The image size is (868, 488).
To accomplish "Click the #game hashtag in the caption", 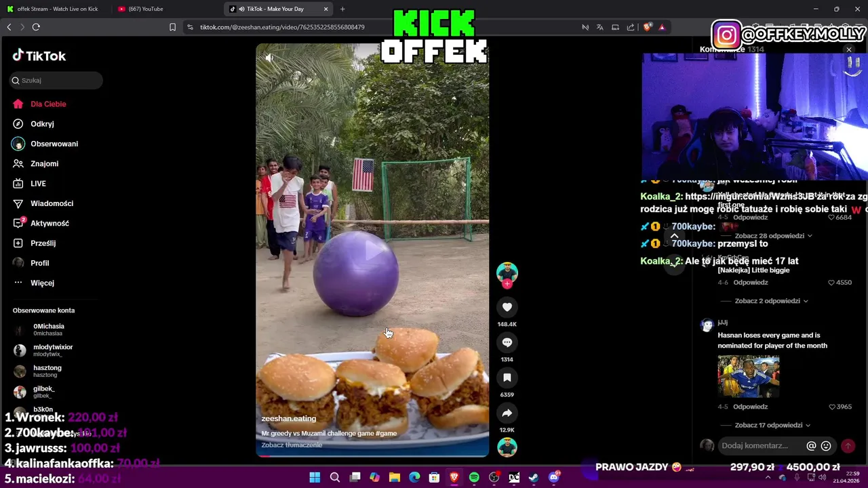I will (387, 434).
